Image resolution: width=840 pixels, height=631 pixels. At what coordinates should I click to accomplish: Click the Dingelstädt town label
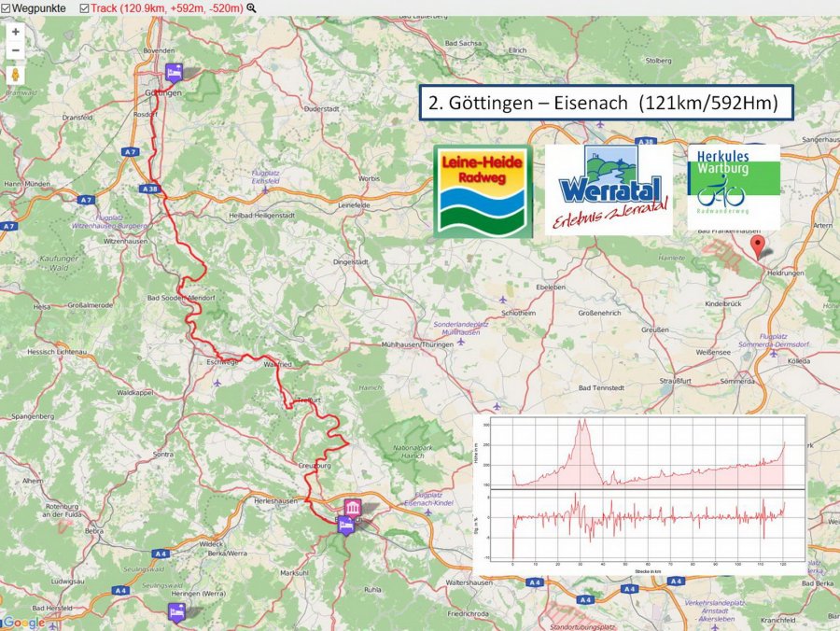coord(351,262)
